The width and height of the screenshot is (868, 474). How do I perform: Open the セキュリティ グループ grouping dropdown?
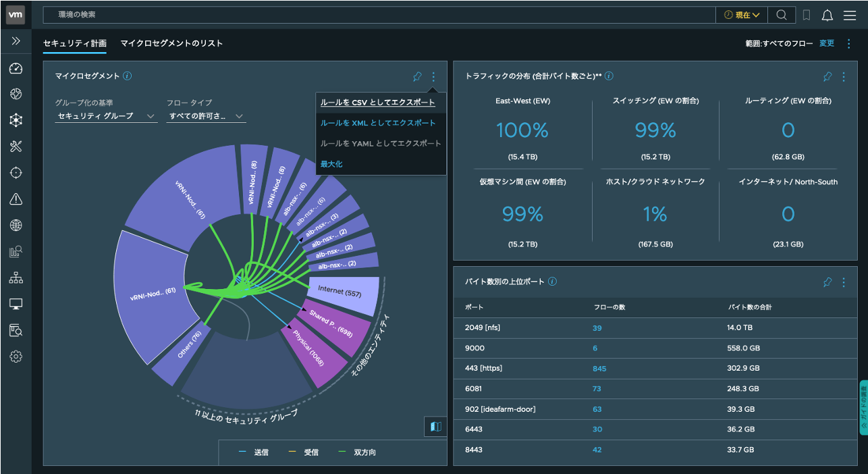tap(106, 116)
